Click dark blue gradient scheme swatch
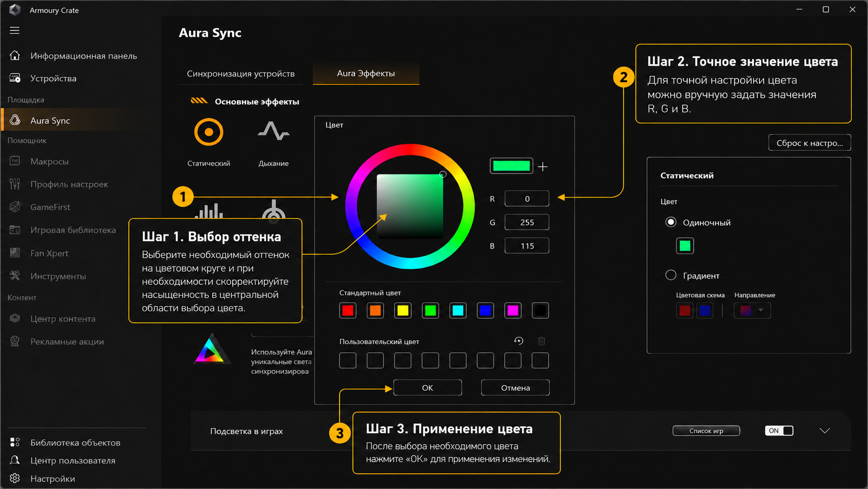The width and height of the screenshot is (868, 489). click(704, 310)
